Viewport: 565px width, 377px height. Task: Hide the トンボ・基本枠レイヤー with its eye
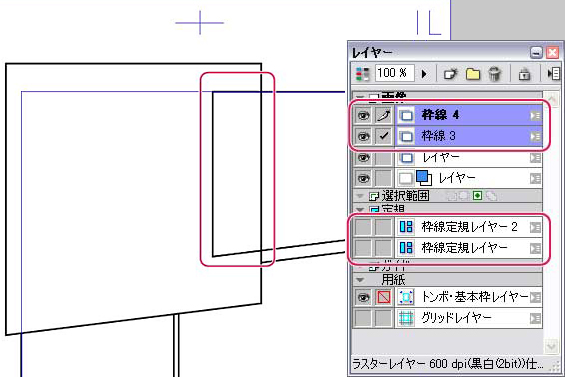[363, 297]
